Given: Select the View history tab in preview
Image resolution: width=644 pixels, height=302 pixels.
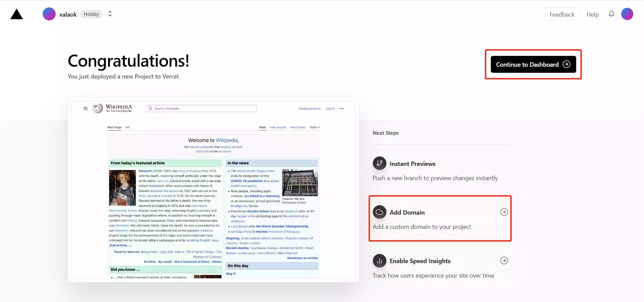Looking at the screenshot, I should click(x=298, y=127).
